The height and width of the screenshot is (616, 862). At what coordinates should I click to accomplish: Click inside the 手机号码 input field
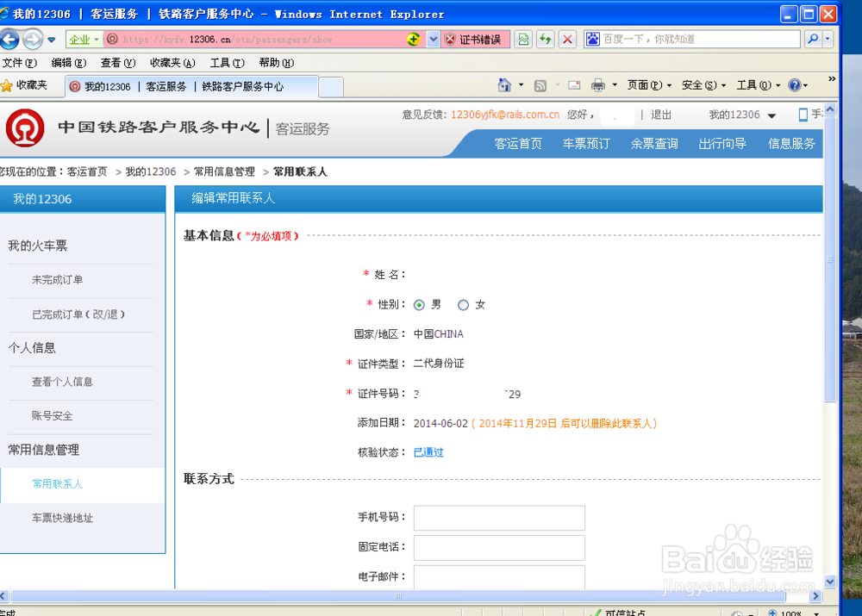pos(498,518)
